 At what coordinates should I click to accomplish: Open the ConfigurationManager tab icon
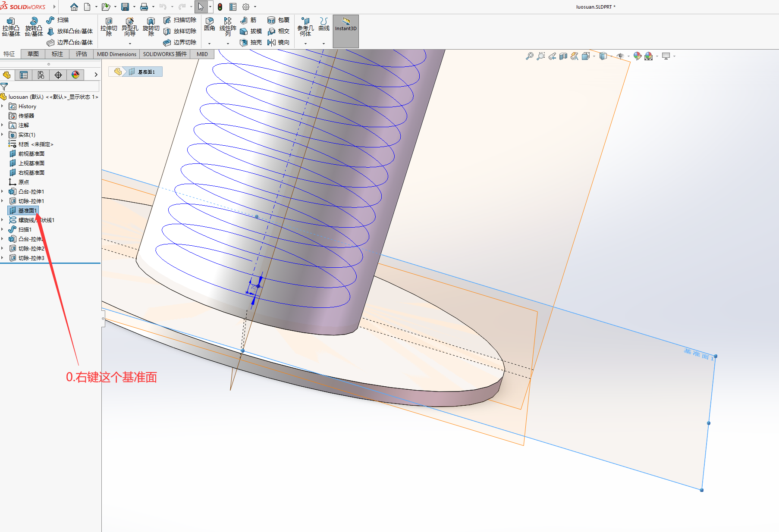(x=41, y=75)
